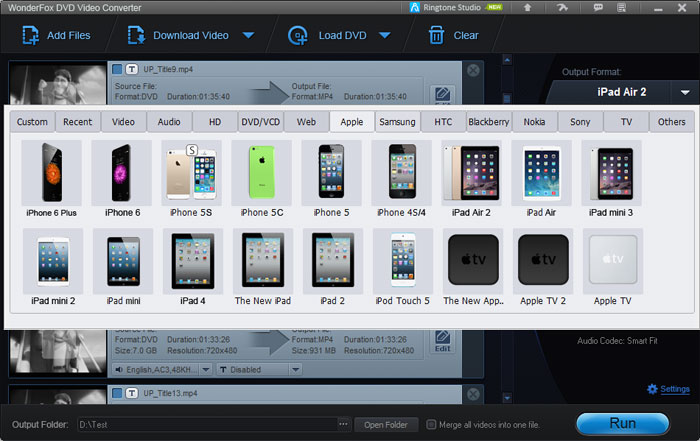
Task: Open the English AC3 audio track dropdown
Action: point(206,370)
